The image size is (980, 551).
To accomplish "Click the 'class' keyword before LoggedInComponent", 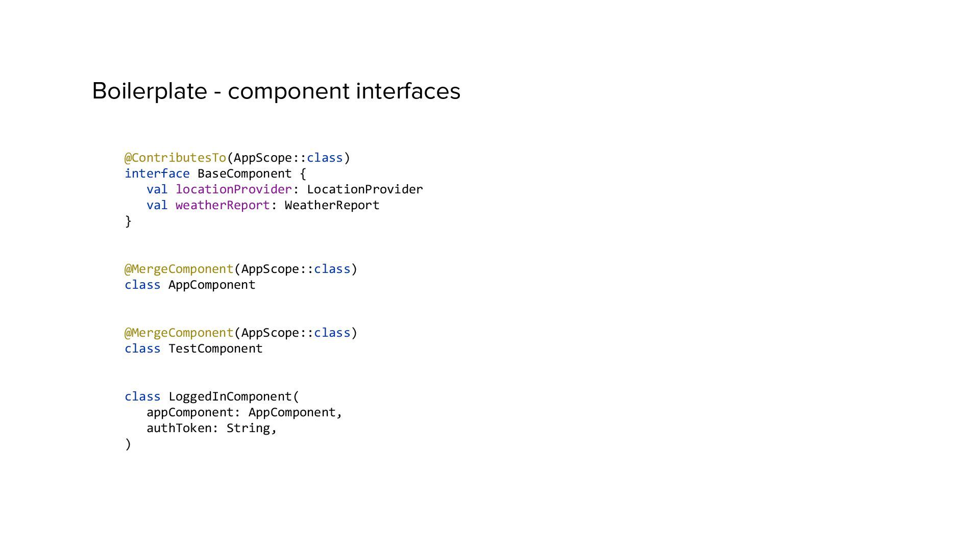I will click(142, 396).
